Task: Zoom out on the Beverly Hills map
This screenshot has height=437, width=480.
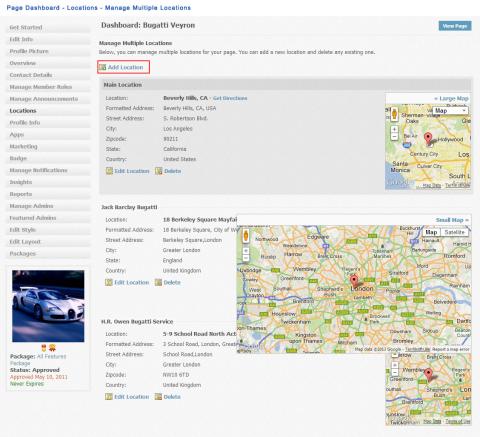Action: pos(394,137)
